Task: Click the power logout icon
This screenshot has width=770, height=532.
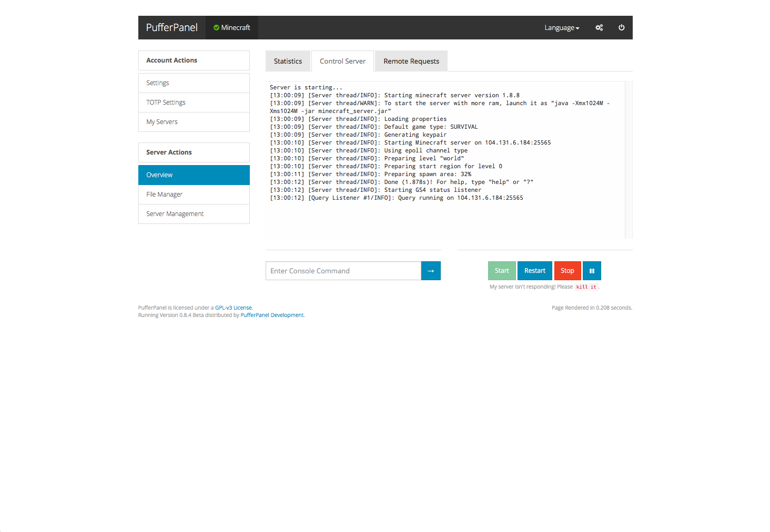Action: tap(621, 28)
